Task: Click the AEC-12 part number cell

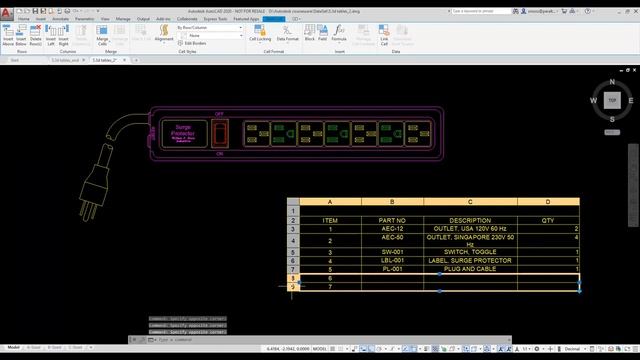Action: pos(392,229)
